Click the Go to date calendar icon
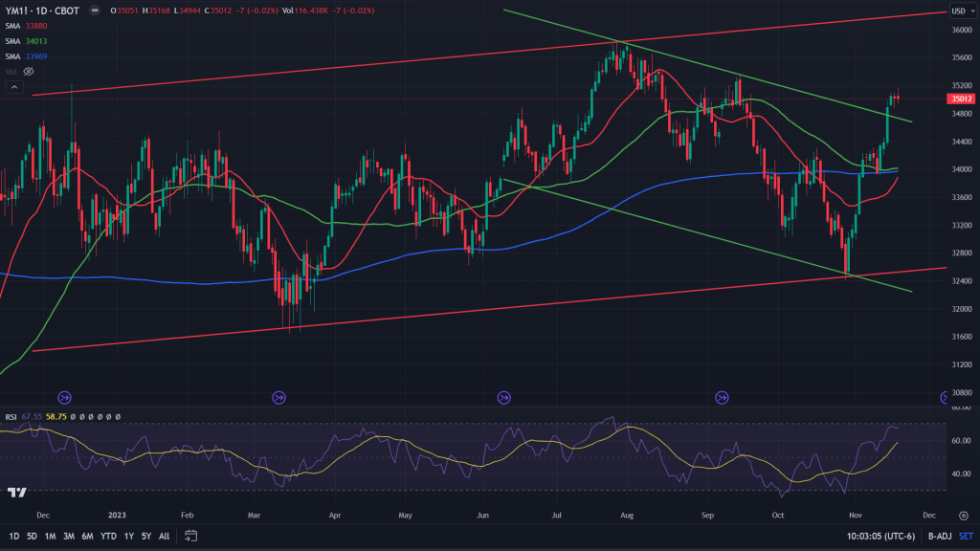980x551 pixels. 190,536
